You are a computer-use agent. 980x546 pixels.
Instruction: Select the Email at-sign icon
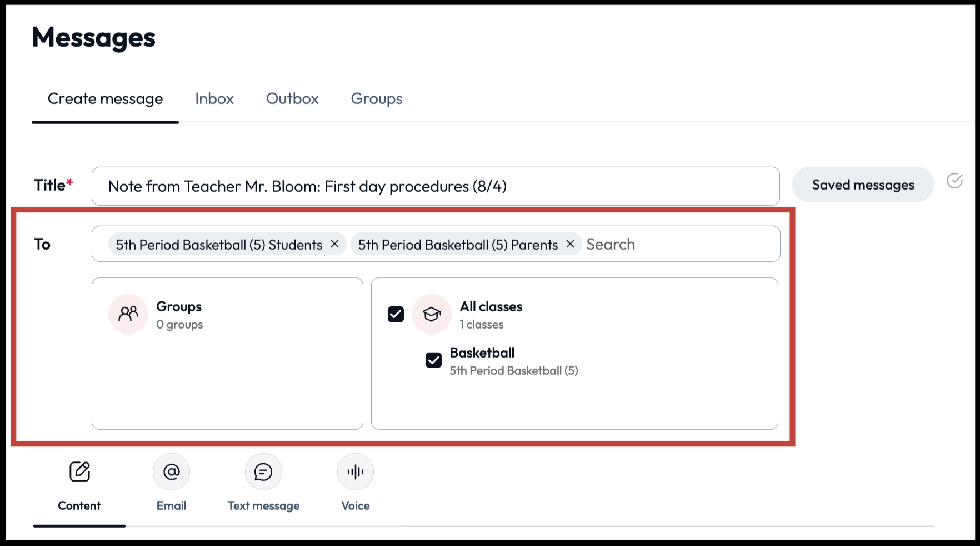(171, 471)
